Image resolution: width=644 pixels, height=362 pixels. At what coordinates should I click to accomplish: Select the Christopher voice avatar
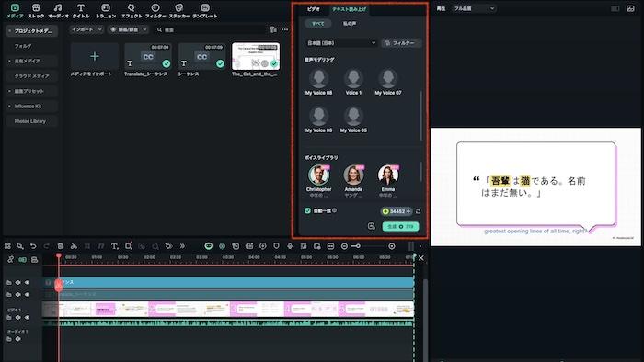click(x=318, y=175)
